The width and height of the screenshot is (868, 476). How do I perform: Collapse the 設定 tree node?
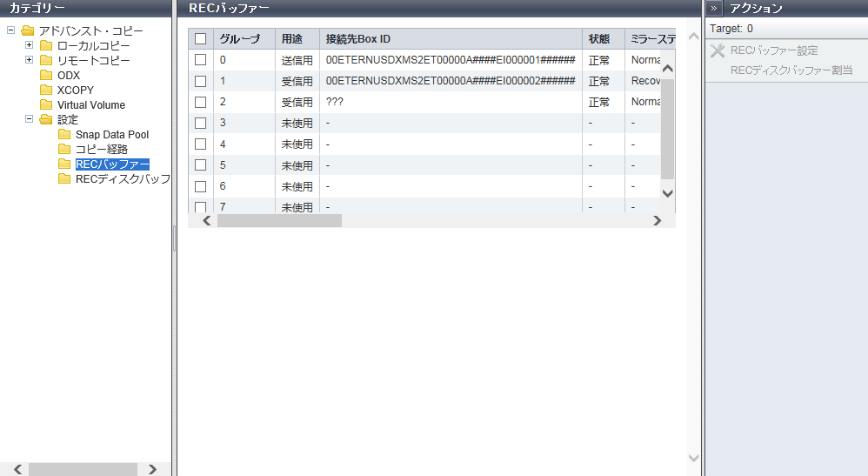pyautogui.click(x=30, y=119)
